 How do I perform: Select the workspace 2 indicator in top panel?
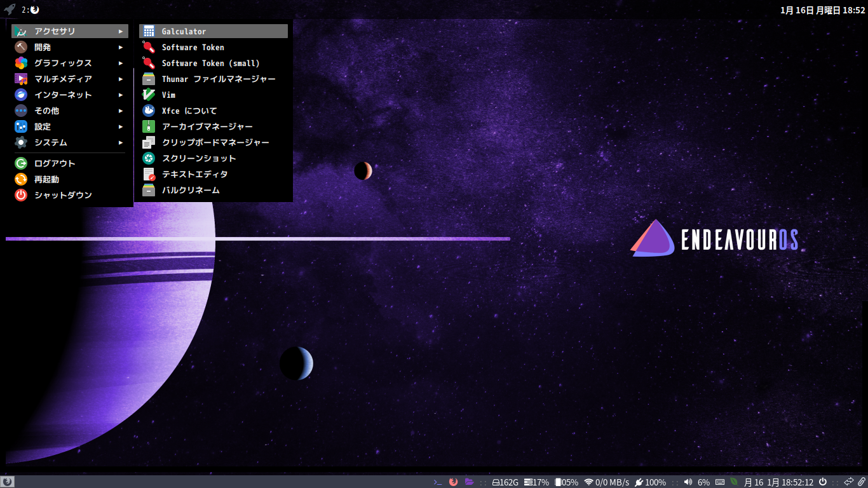point(30,10)
